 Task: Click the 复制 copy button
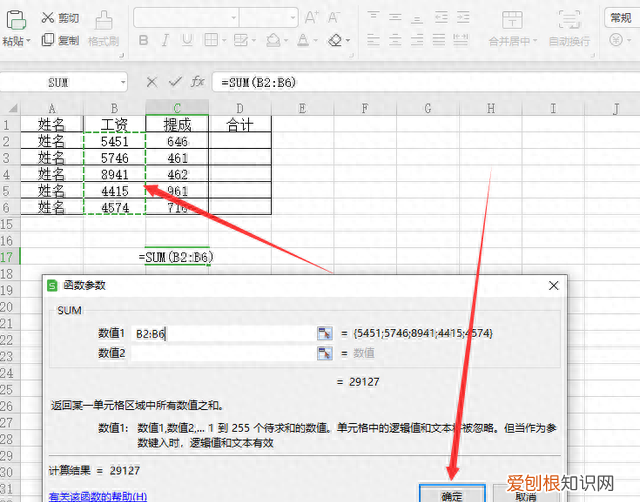click(x=60, y=40)
